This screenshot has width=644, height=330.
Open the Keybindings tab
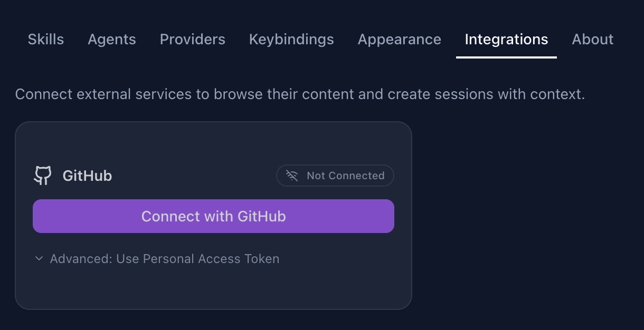tap(291, 39)
